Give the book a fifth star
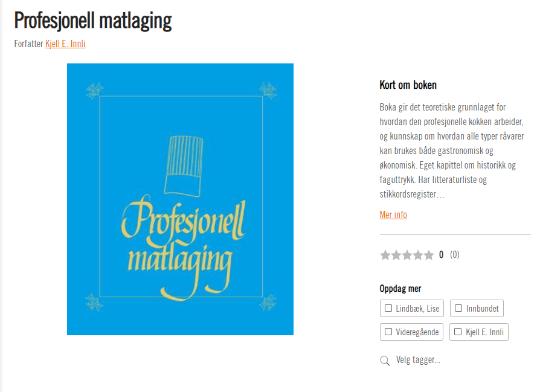The image size is (537, 392). tap(429, 255)
